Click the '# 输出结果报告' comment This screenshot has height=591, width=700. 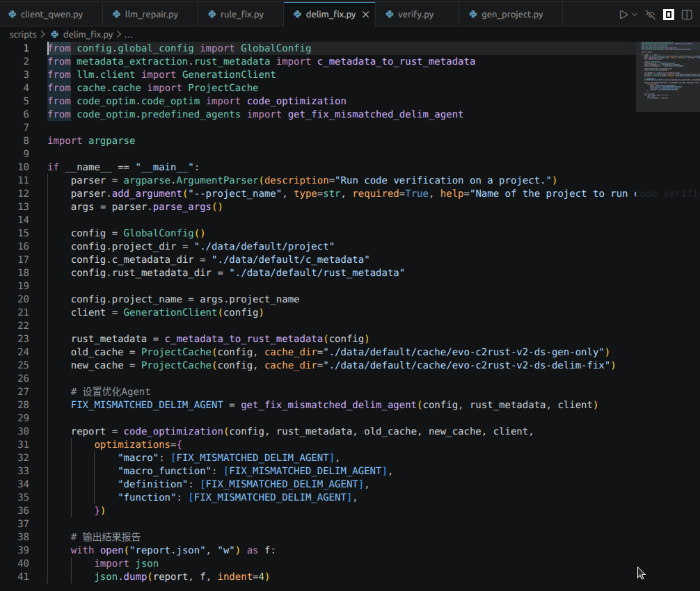[105, 537]
